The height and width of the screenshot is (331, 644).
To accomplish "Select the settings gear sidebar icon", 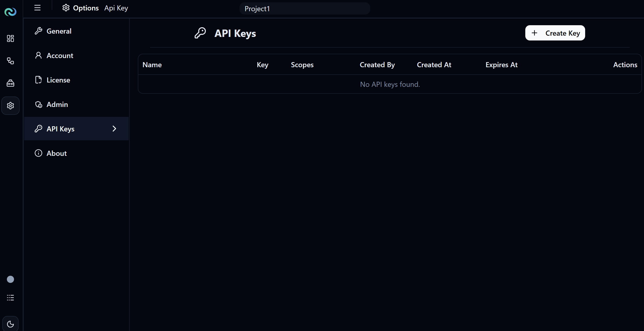I will pyautogui.click(x=10, y=106).
